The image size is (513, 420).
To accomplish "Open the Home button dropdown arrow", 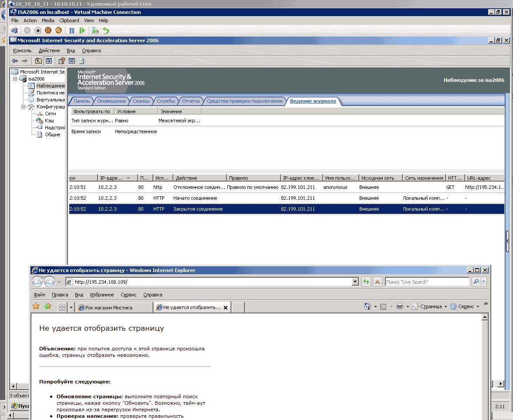I will tap(375, 307).
